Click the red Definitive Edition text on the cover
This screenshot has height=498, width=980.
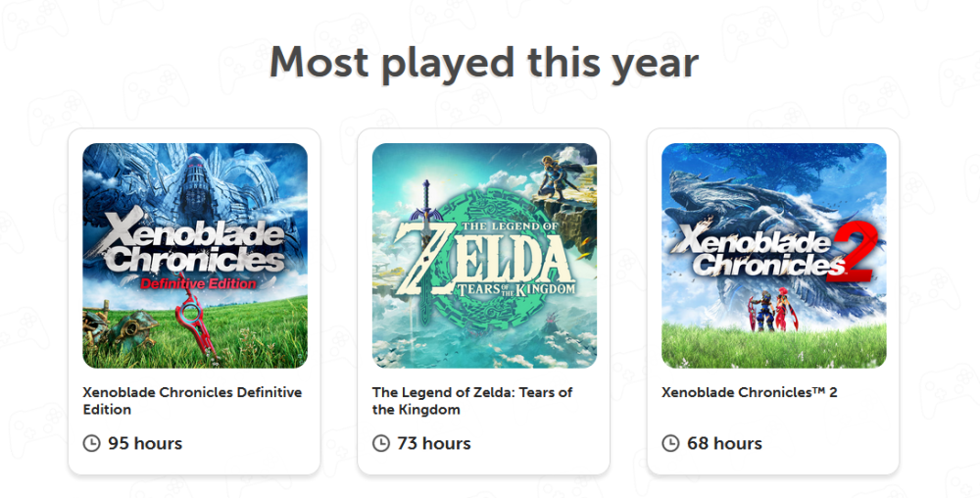click(x=199, y=284)
